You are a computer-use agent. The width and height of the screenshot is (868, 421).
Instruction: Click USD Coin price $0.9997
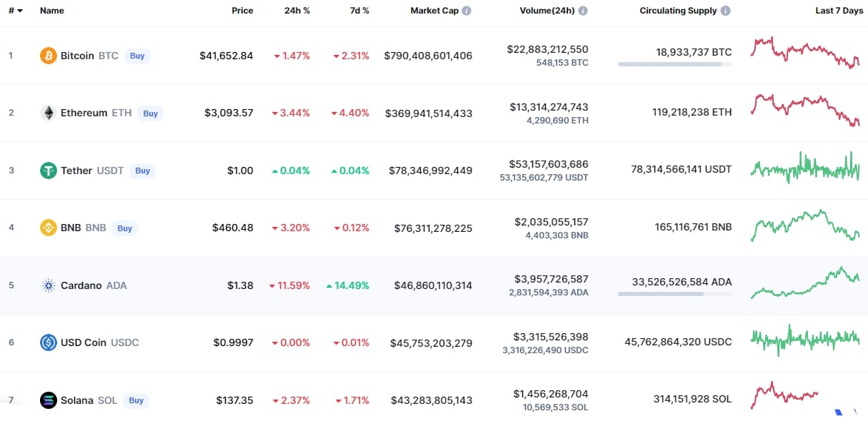(x=234, y=343)
